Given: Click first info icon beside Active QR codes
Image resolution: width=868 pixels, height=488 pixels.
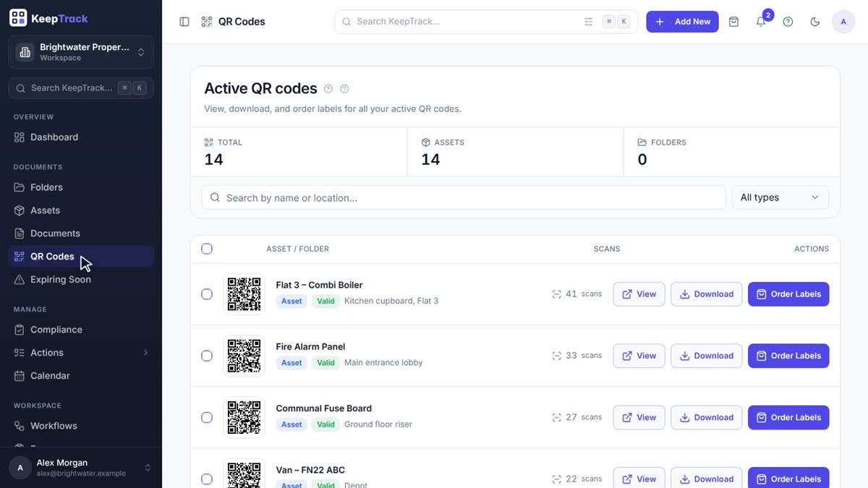Looking at the screenshot, I should [x=328, y=89].
